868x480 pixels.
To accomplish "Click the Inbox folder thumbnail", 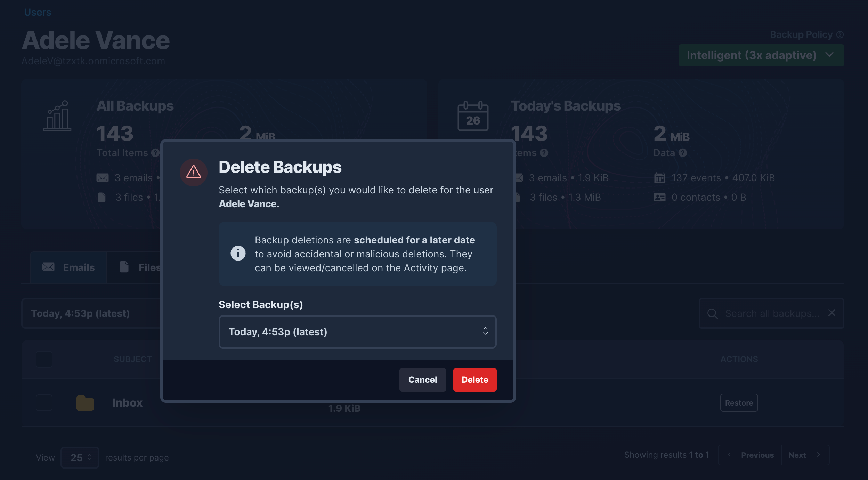I will coord(84,402).
